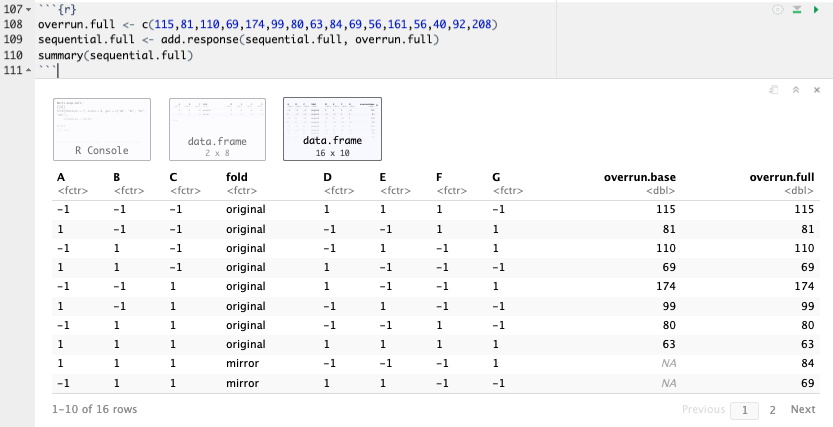This screenshot has height=427, width=833.
Task: Place cursor on add.response function call
Action: coord(199,40)
